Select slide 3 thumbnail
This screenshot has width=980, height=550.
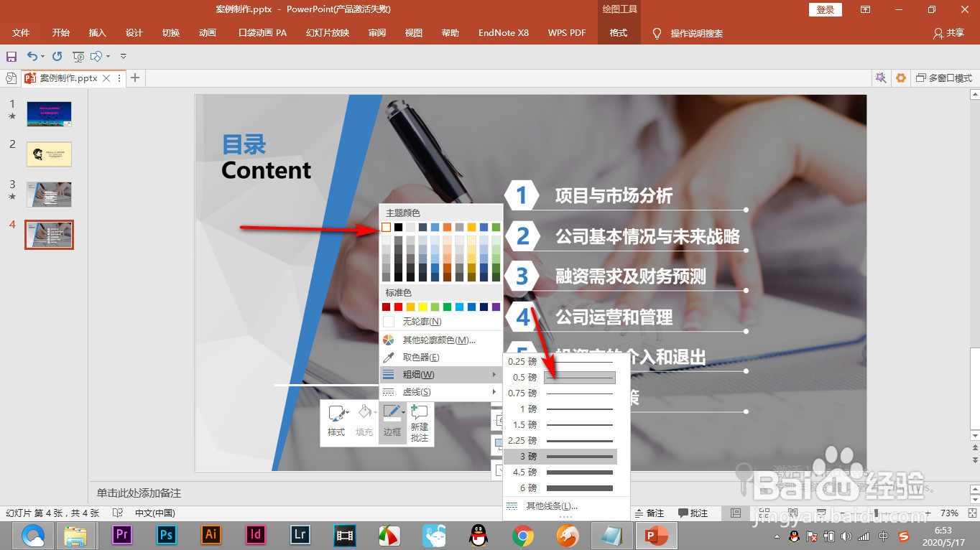click(x=49, y=194)
